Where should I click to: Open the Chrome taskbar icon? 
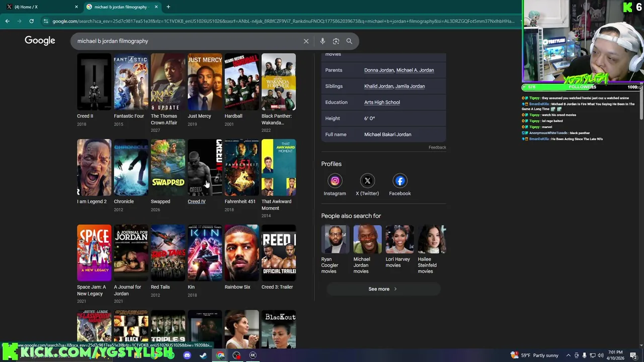[220, 355]
